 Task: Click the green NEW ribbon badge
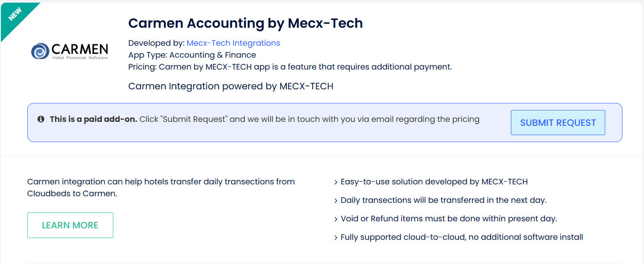coord(16,14)
